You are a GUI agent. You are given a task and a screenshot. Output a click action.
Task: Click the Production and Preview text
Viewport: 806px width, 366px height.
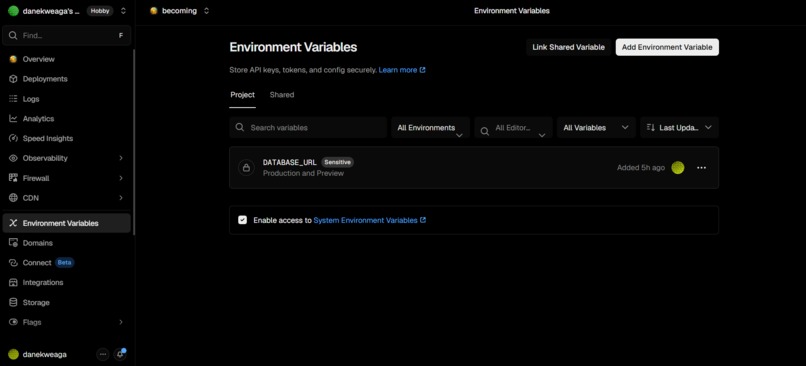303,173
